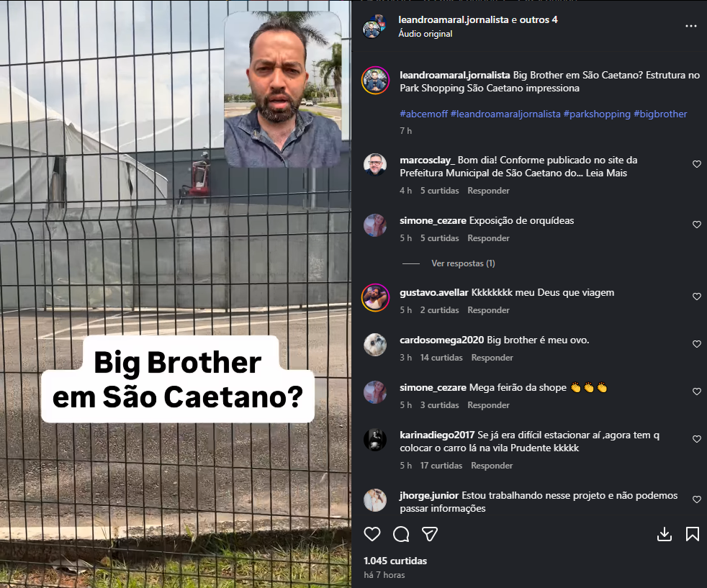Open the comment bubble icon
This screenshot has width=707, height=588.
[401, 534]
